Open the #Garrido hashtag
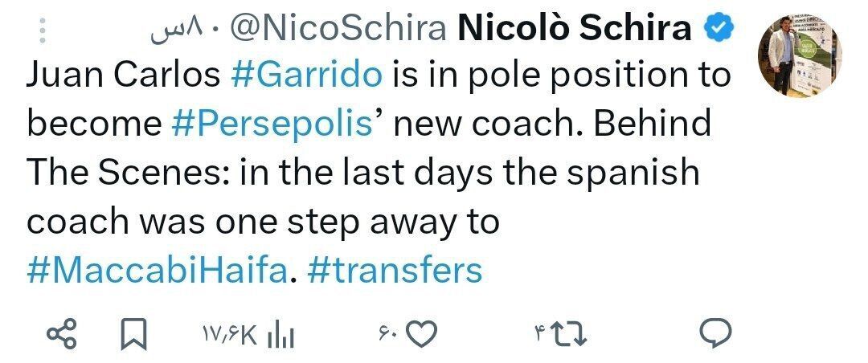 305,75
